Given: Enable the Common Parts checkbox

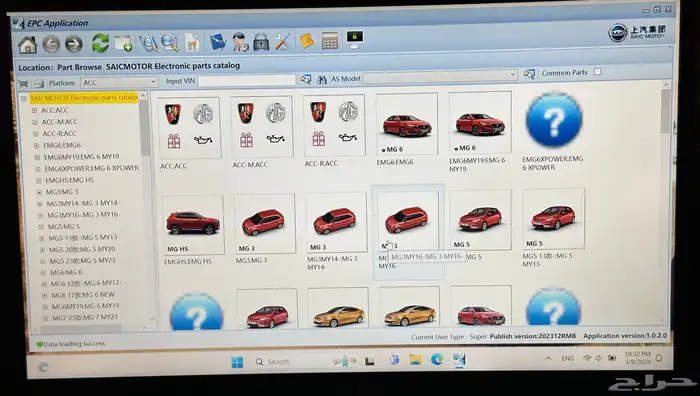Looking at the screenshot, I should tap(597, 71).
